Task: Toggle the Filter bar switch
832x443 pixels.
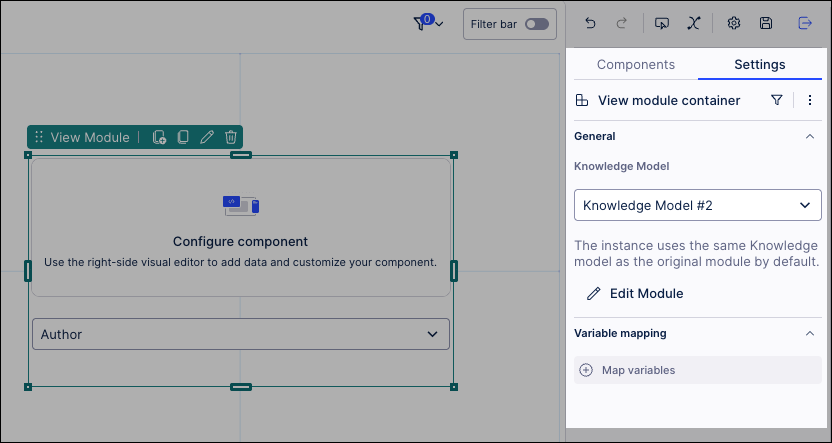Action: click(537, 24)
